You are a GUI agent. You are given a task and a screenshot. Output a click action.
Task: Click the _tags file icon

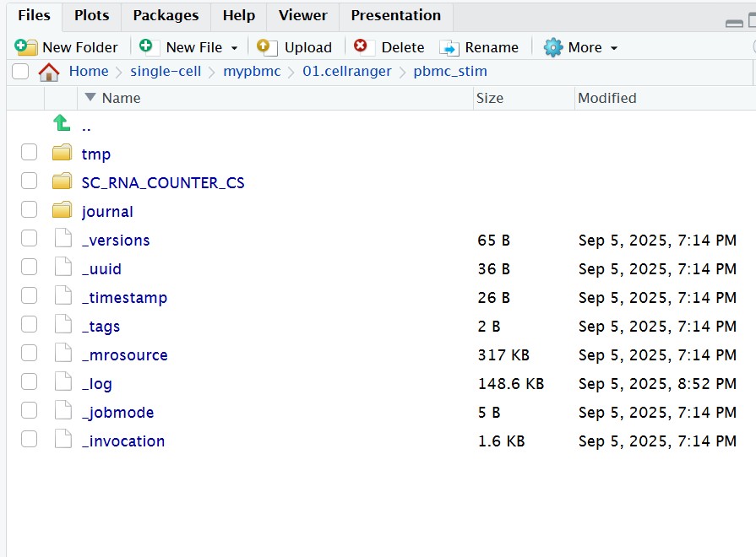(63, 324)
